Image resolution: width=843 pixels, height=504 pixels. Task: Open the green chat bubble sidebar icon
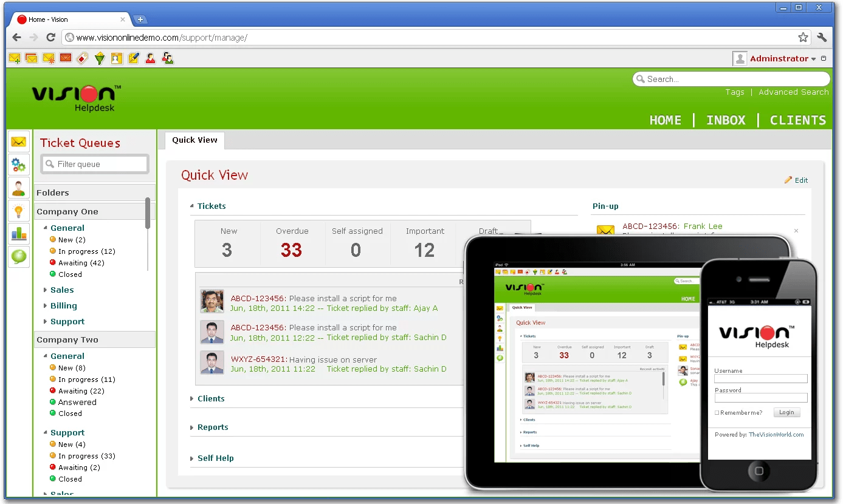click(18, 257)
